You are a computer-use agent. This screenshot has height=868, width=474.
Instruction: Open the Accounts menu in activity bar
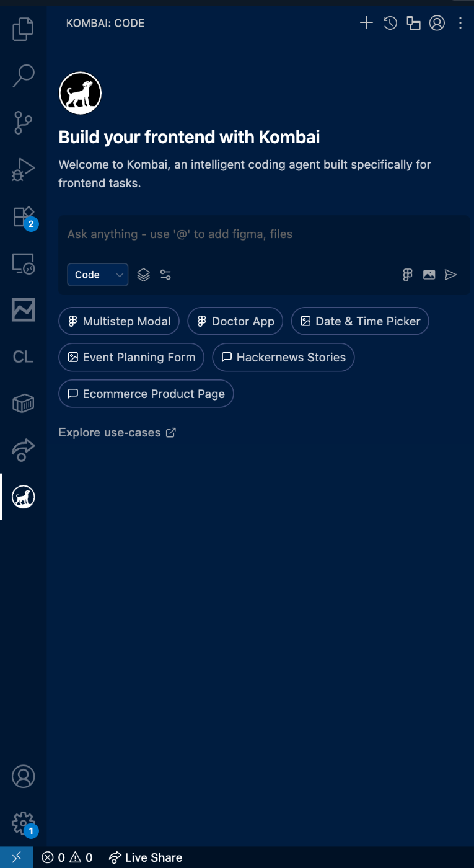[x=23, y=776]
